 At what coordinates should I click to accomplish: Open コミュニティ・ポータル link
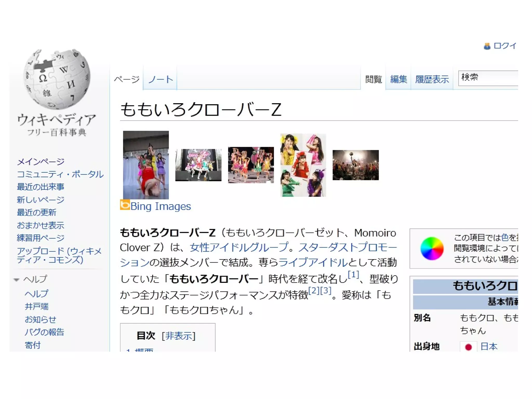[60, 174]
